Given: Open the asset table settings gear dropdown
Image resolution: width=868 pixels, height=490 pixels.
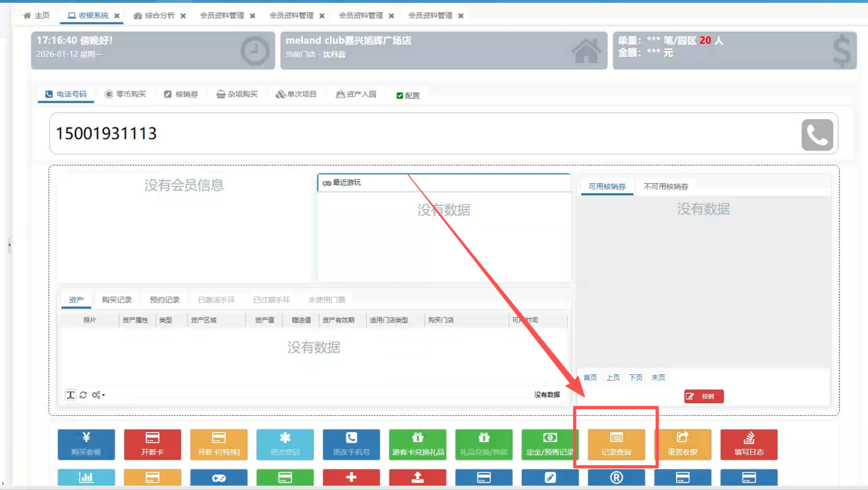Looking at the screenshot, I should [97, 395].
